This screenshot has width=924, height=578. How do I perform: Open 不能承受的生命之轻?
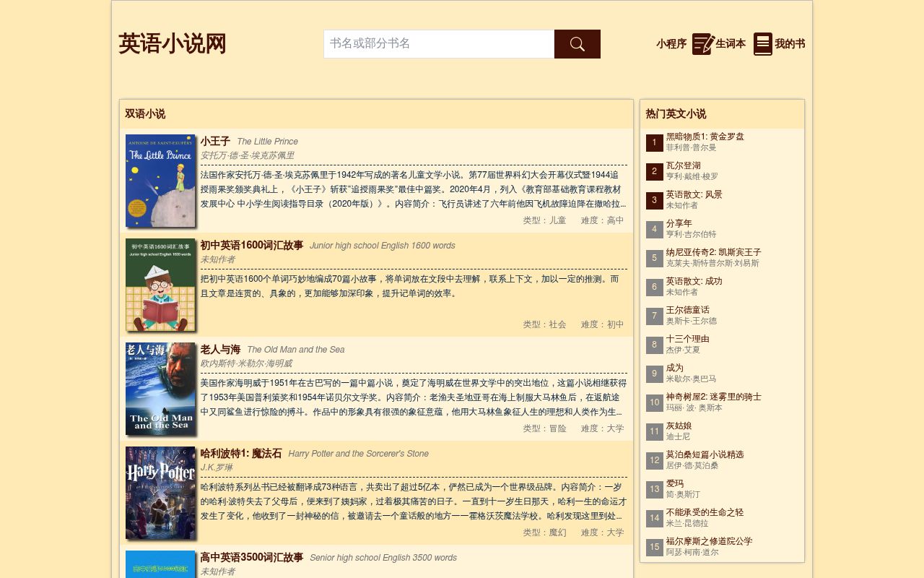click(705, 512)
